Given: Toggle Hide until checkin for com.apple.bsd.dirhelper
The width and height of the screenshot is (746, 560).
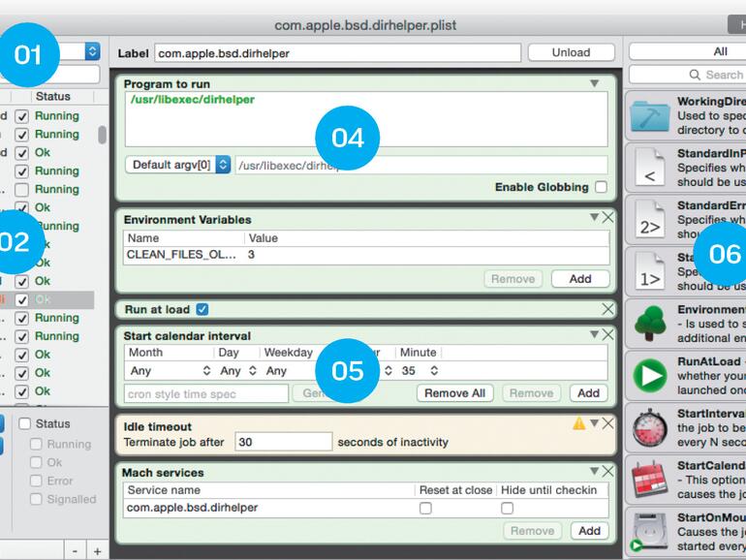Looking at the screenshot, I should coord(507,508).
